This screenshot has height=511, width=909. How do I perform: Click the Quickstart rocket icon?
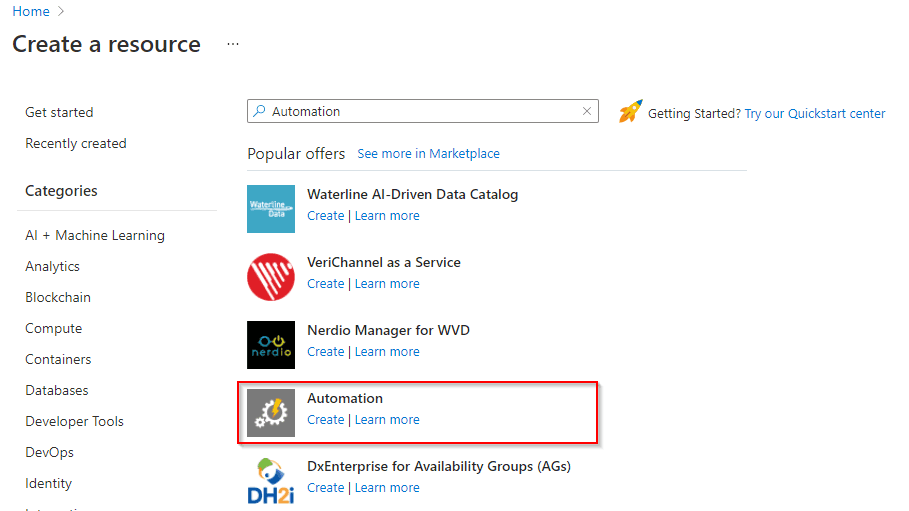pyautogui.click(x=630, y=111)
